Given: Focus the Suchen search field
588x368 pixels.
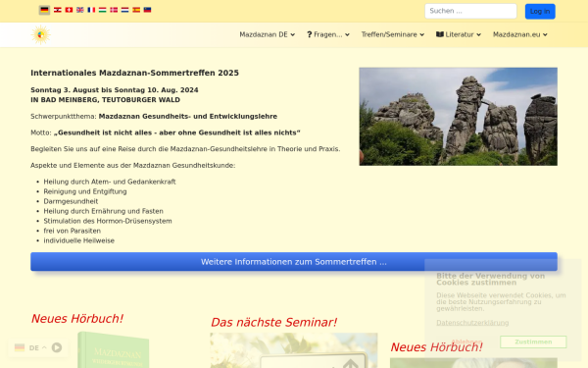Looking at the screenshot, I should coord(470,11).
